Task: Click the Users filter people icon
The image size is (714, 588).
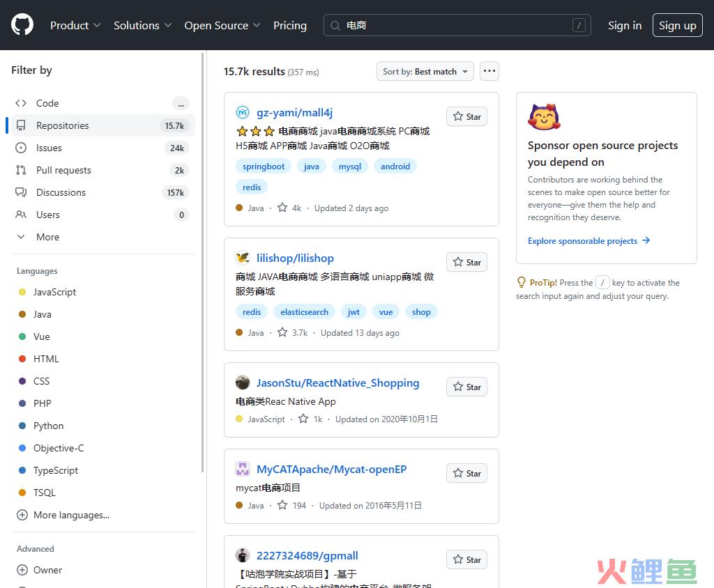Action: coord(21,215)
